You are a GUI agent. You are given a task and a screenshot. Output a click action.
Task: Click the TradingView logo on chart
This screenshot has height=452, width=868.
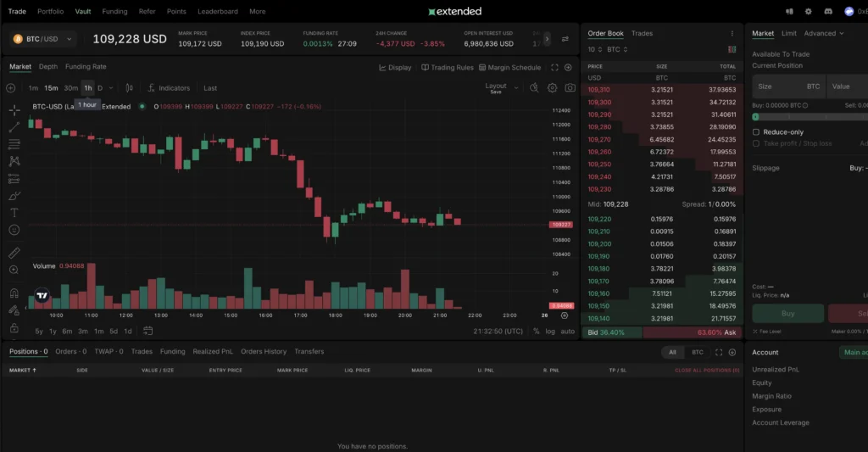coord(42,296)
